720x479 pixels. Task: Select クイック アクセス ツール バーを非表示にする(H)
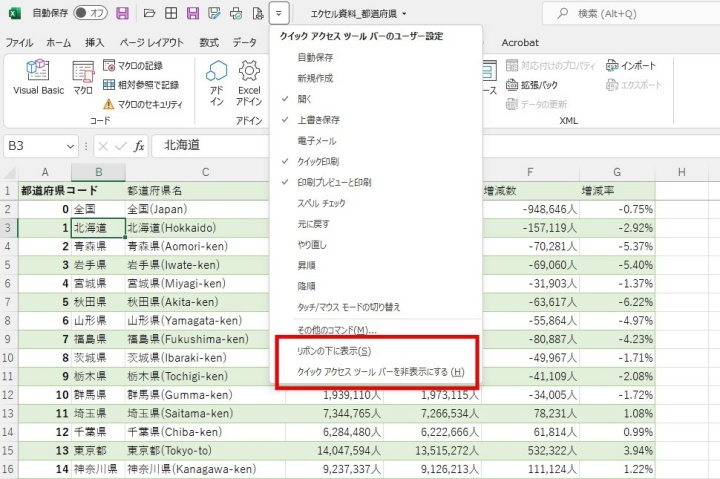click(x=376, y=372)
